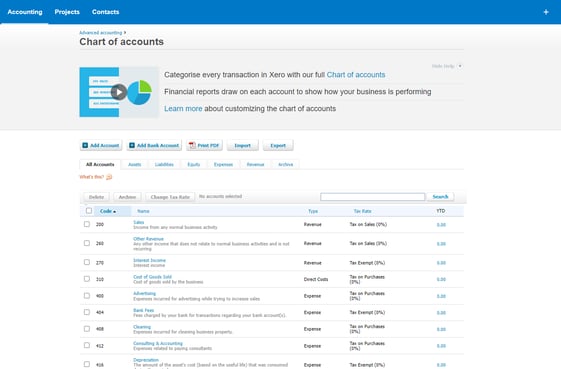
Task: Open the Consulting & Accounting account link
Action: click(x=157, y=343)
